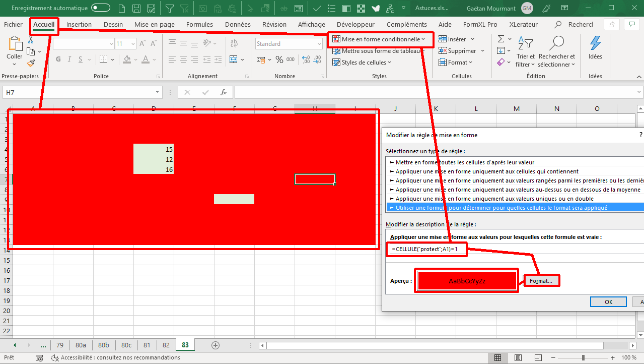Viewport: 644px width, 364px height.
Task: Open the font name dropdown
Action: tap(111, 44)
